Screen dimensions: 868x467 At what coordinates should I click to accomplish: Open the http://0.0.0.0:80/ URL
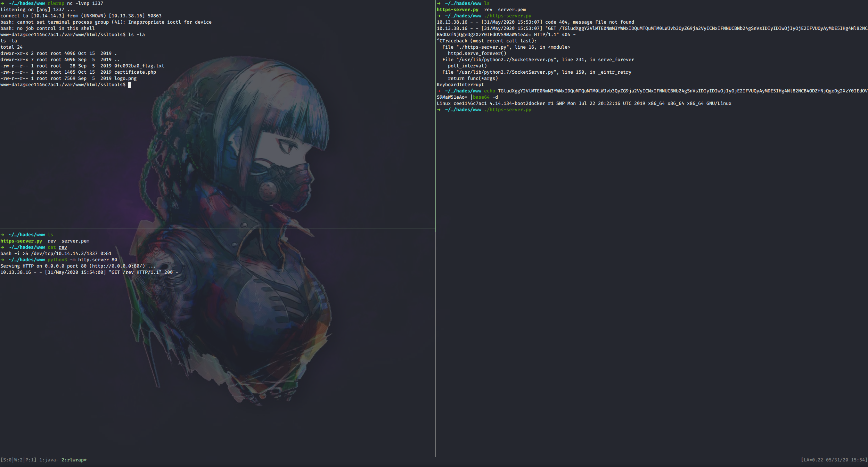click(x=117, y=266)
